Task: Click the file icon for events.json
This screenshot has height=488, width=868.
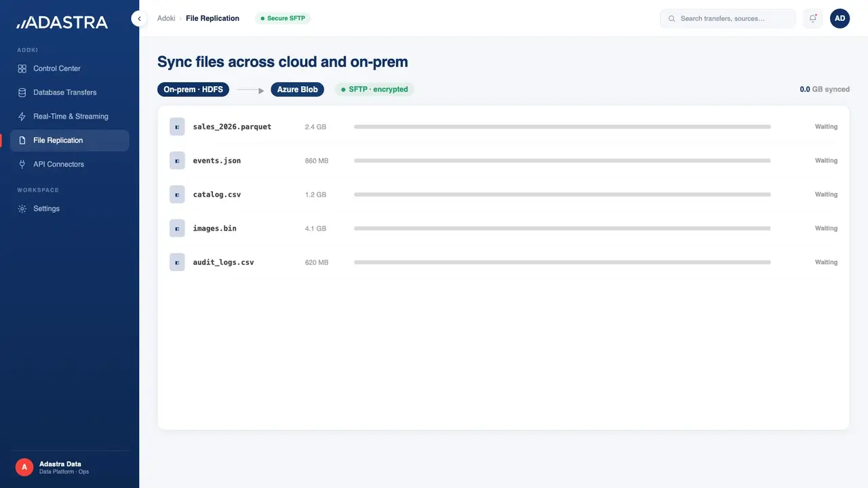Action: point(177,161)
